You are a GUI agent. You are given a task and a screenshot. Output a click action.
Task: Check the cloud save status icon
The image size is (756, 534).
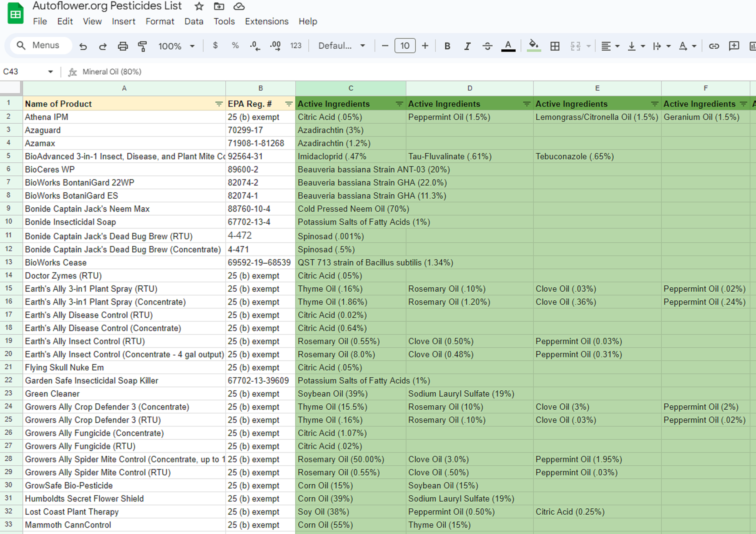point(239,6)
